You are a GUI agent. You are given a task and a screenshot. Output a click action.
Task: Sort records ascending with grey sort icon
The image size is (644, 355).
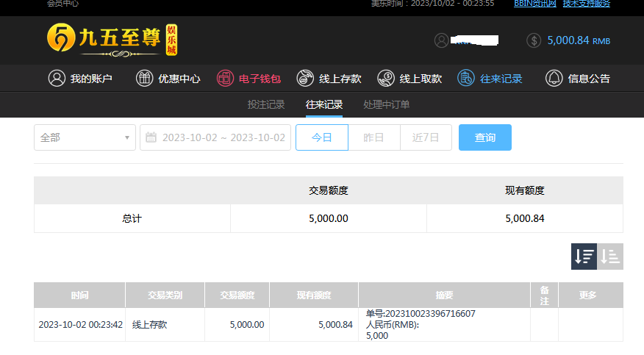tap(610, 257)
